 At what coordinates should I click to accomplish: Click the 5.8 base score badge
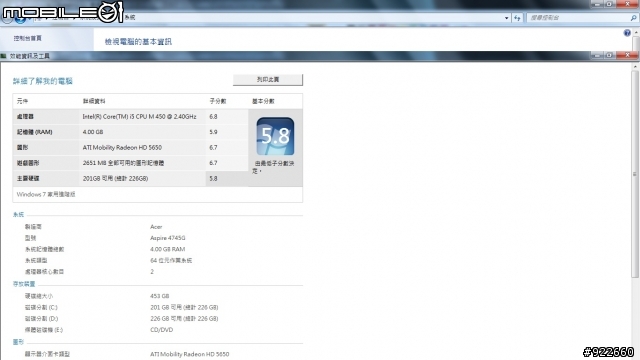pos(275,136)
